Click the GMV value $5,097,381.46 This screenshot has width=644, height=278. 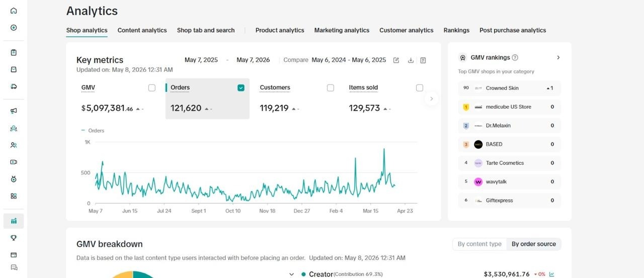(107, 108)
